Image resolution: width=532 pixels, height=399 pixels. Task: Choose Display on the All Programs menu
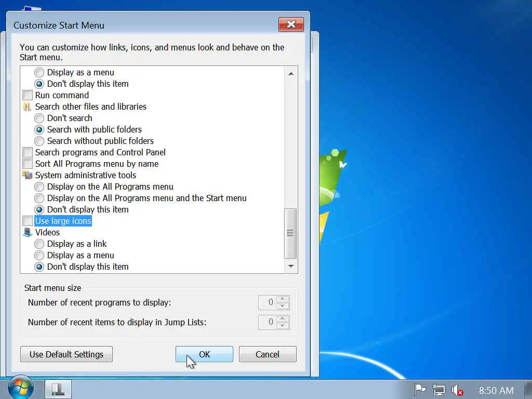point(39,187)
